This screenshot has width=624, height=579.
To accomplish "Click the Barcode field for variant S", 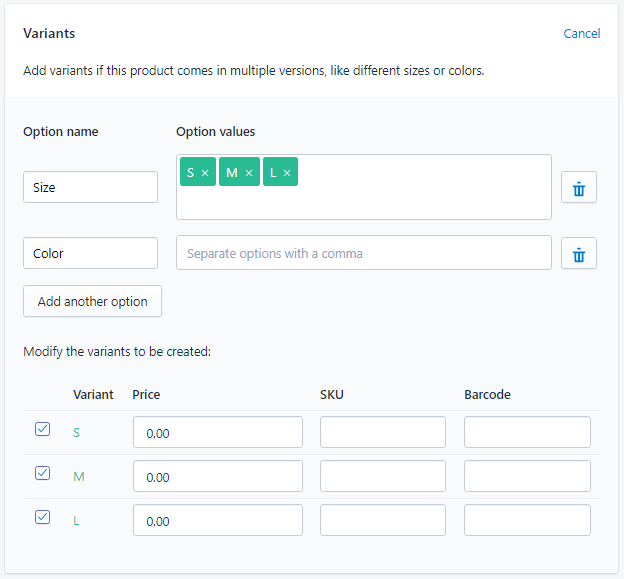I will click(527, 433).
